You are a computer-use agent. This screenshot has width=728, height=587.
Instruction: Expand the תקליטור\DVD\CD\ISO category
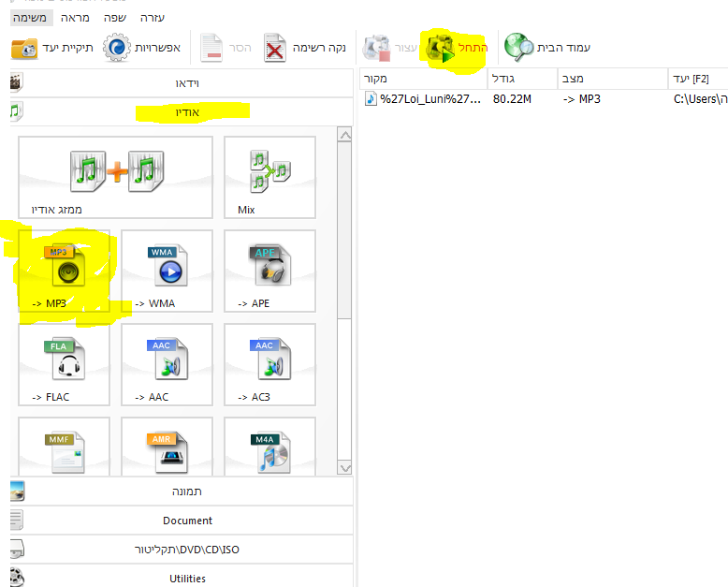[182, 550]
